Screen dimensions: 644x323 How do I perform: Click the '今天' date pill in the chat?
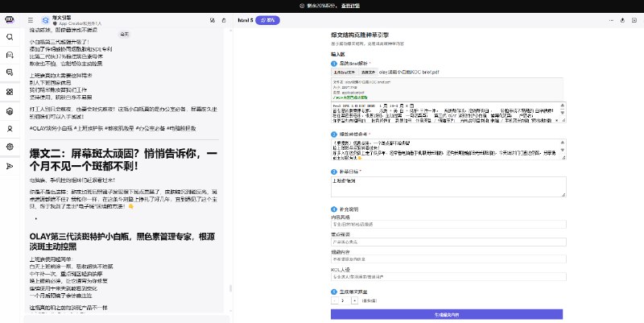click(x=124, y=35)
